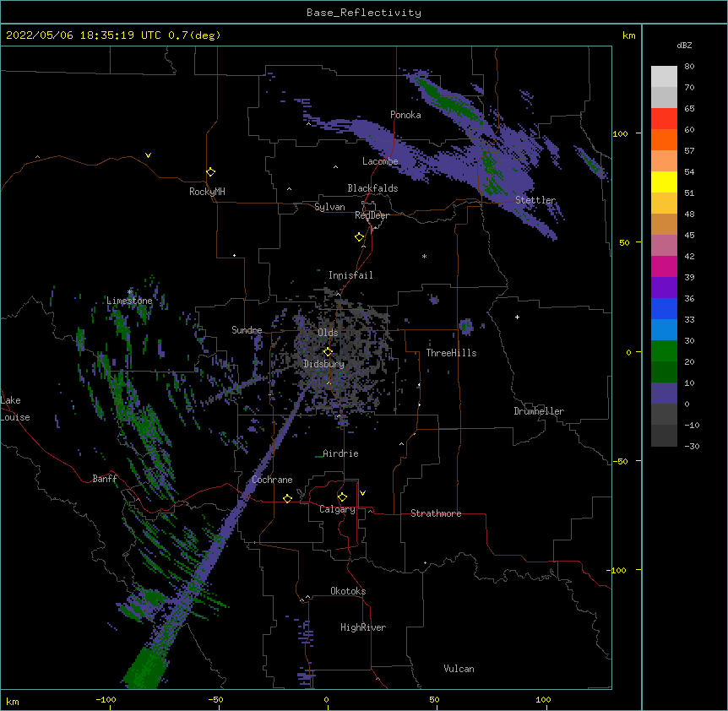The height and width of the screenshot is (711, 728).
Task: Select the yellow diamond marker above the Calgary label
Action: coord(342,497)
